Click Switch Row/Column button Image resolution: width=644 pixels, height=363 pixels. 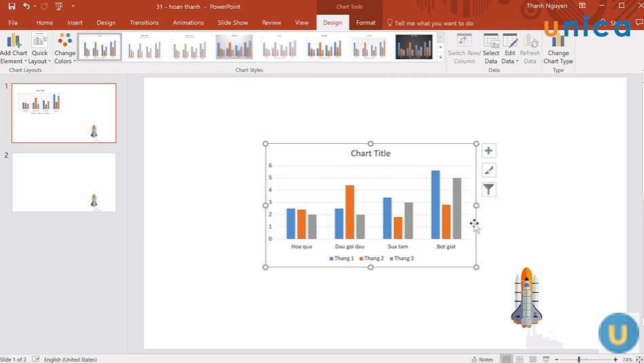pyautogui.click(x=464, y=48)
